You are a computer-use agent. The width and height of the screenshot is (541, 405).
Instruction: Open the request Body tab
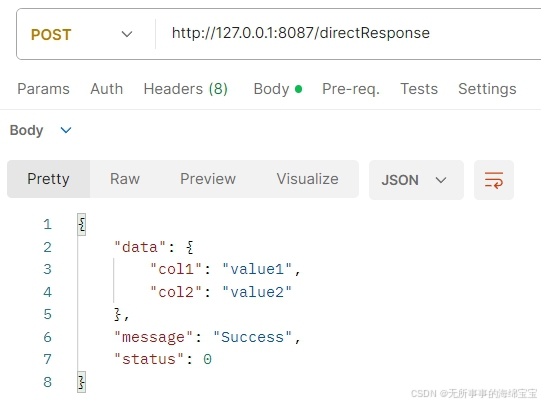278,89
